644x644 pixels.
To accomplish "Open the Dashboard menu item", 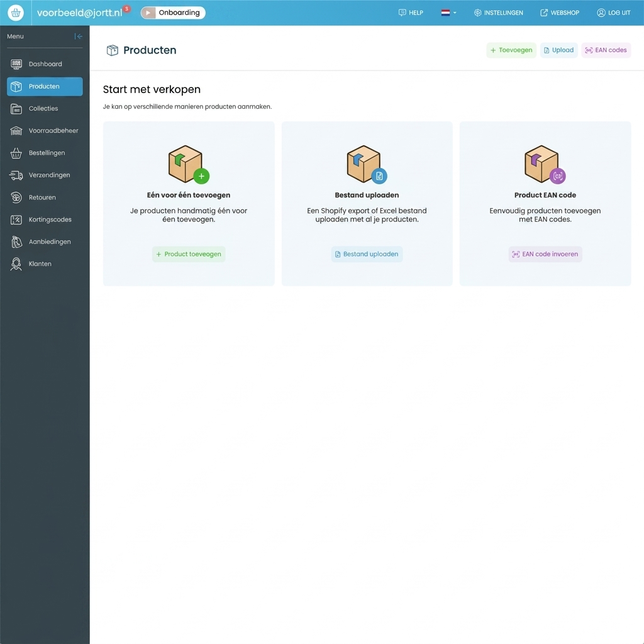I will (x=45, y=64).
